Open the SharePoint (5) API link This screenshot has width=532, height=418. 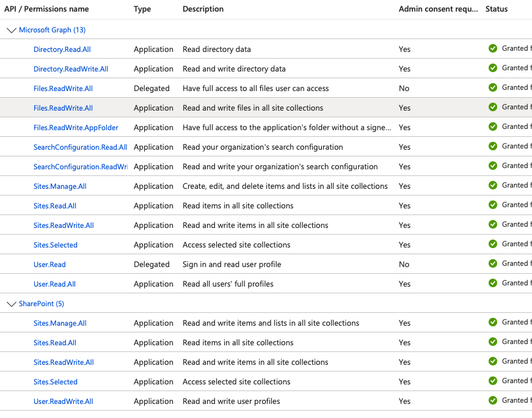click(x=42, y=304)
